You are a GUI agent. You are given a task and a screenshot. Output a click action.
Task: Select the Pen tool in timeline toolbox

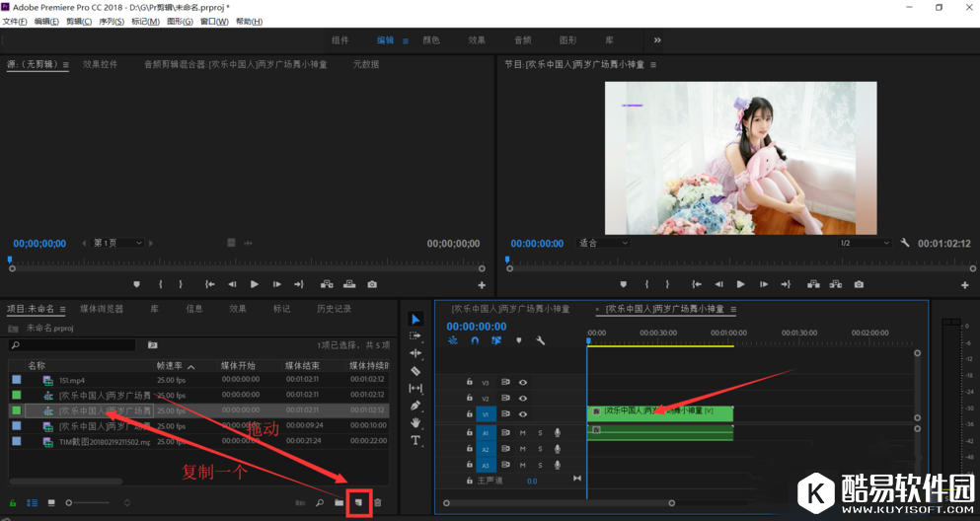pyautogui.click(x=415, y=406)
